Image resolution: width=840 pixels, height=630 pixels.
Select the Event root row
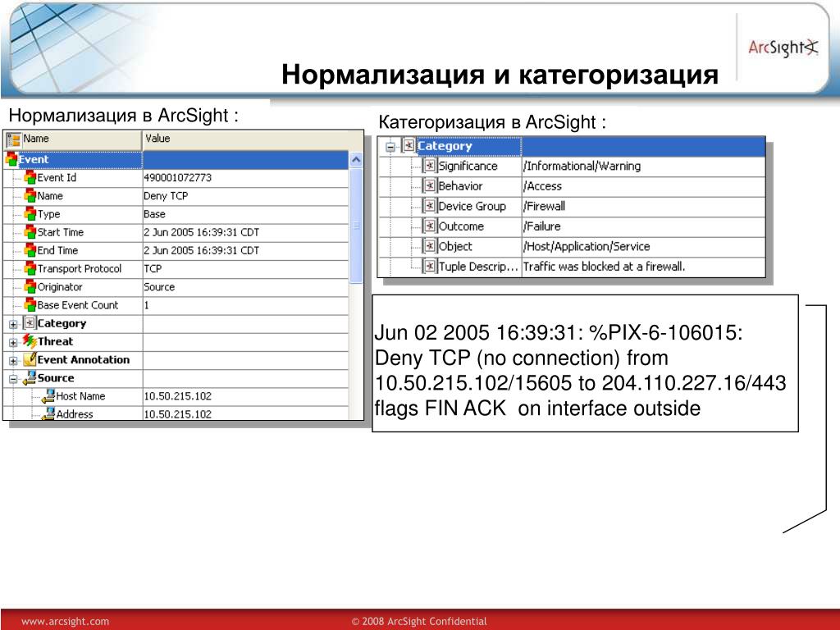(x=177, y=160)
